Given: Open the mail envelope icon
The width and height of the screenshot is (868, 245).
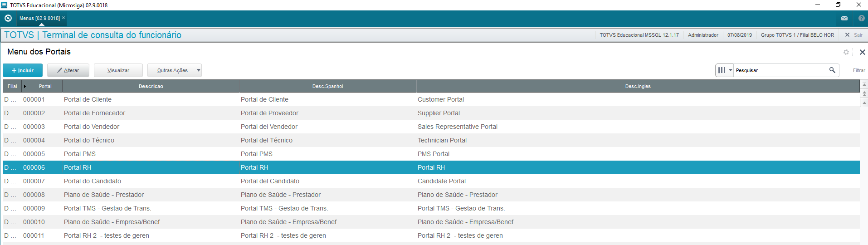Looking at the screenshot, I should [x=844, y=18].
